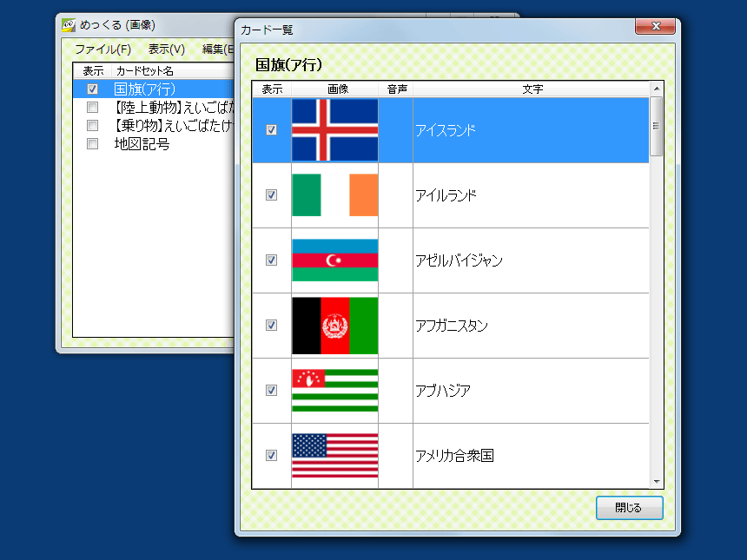Select the 地図記号 card set row

click(x=154, y=144)
